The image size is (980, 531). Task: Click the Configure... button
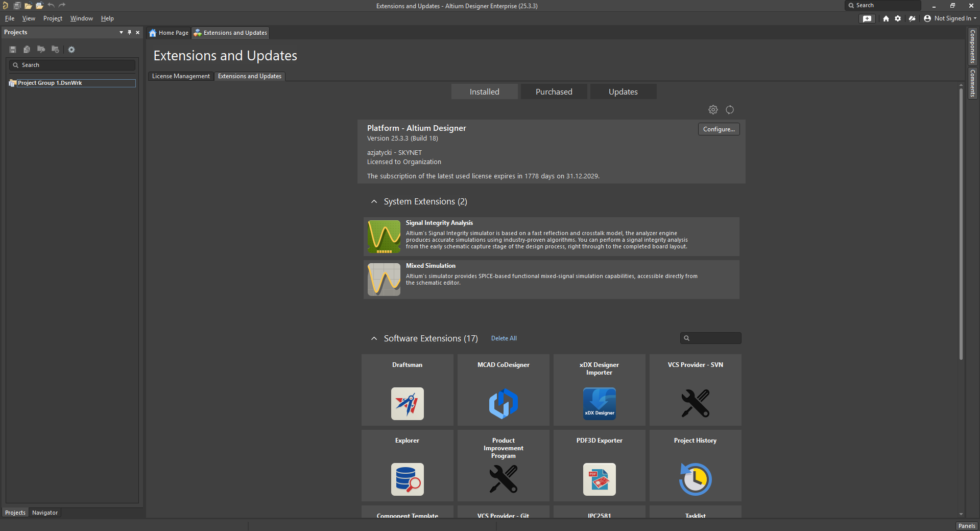click(x=719, y=129)
